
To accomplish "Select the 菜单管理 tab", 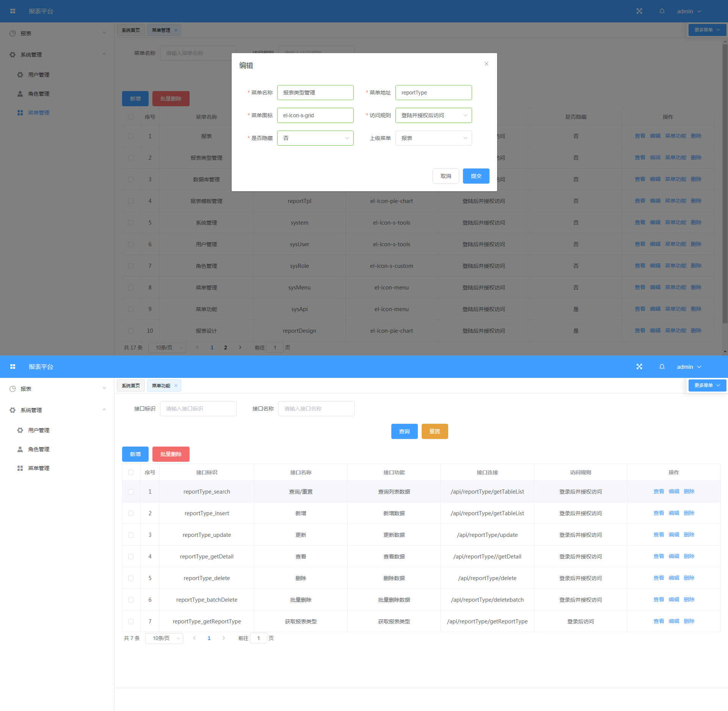I will click(x=161, y=30).
